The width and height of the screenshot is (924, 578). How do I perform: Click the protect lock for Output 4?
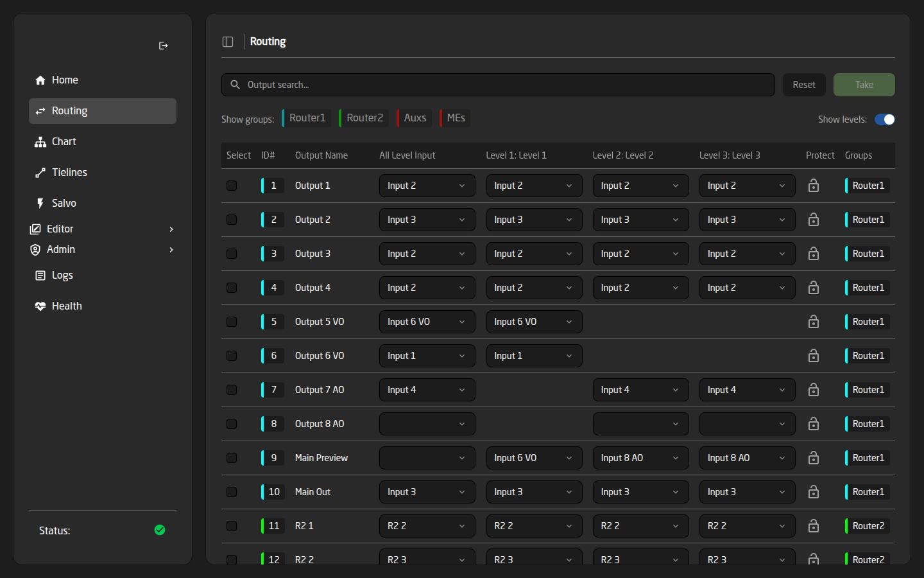(x=814, y=288)
